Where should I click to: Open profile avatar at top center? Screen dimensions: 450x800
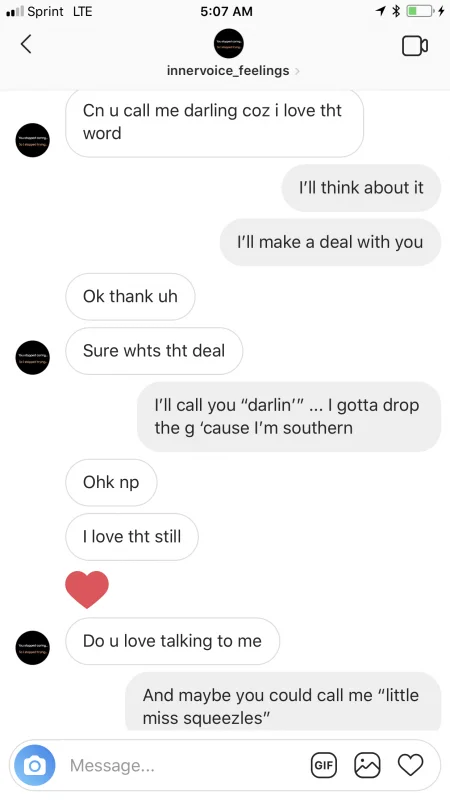point(229,43)
